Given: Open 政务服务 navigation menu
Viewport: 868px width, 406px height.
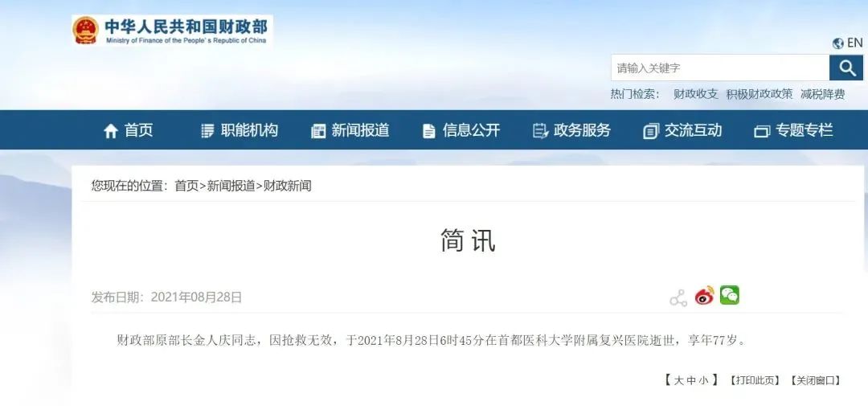Looking at the screenshot, I should pos(571,131).
